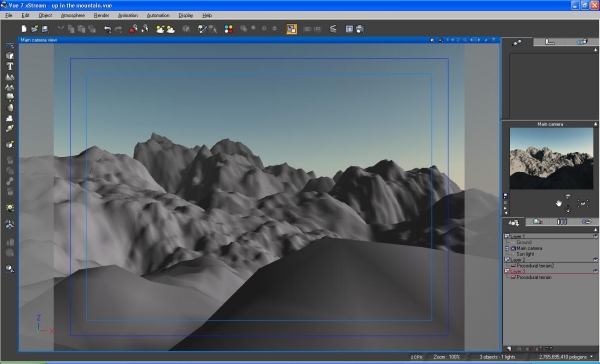Open the Animation menu

[128, 15]
